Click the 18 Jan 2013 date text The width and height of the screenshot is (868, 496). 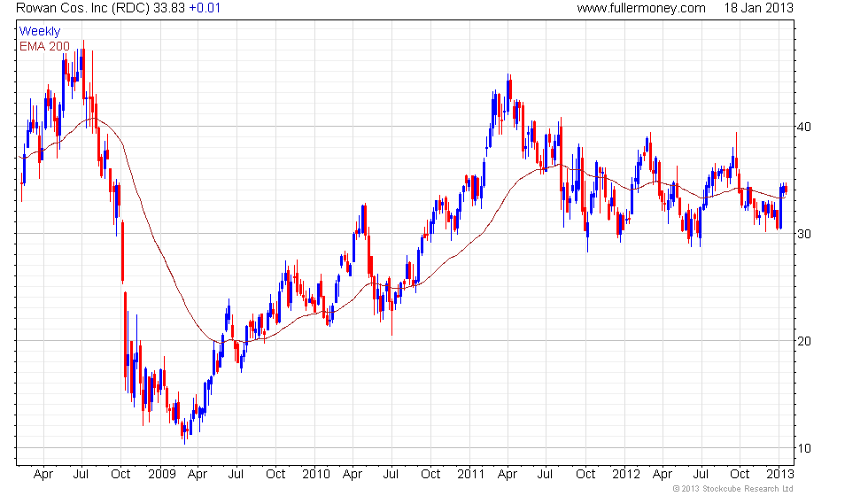pos(758,8)
